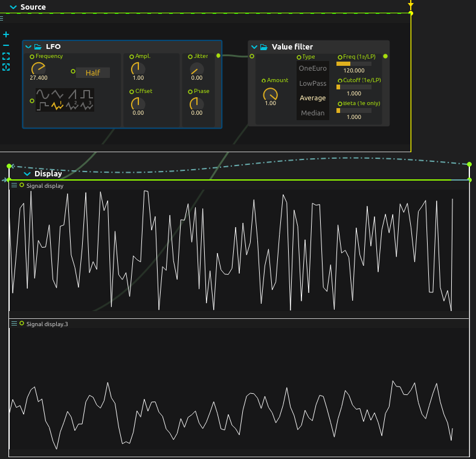
Task: Select the sawtooth ramp waveform in LFO
Action: (x=72, y=94)
